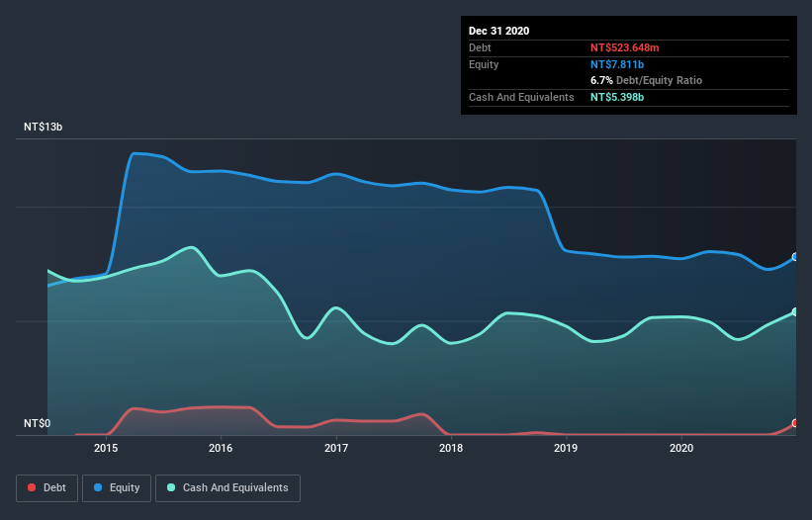Click the 2015 x-axis label

[106, 448]
